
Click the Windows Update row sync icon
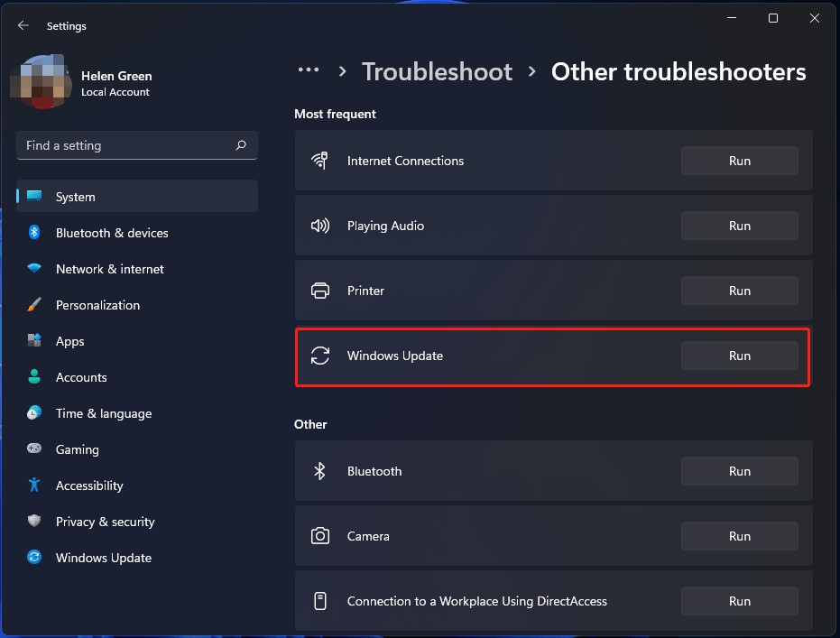coord(319,356)
